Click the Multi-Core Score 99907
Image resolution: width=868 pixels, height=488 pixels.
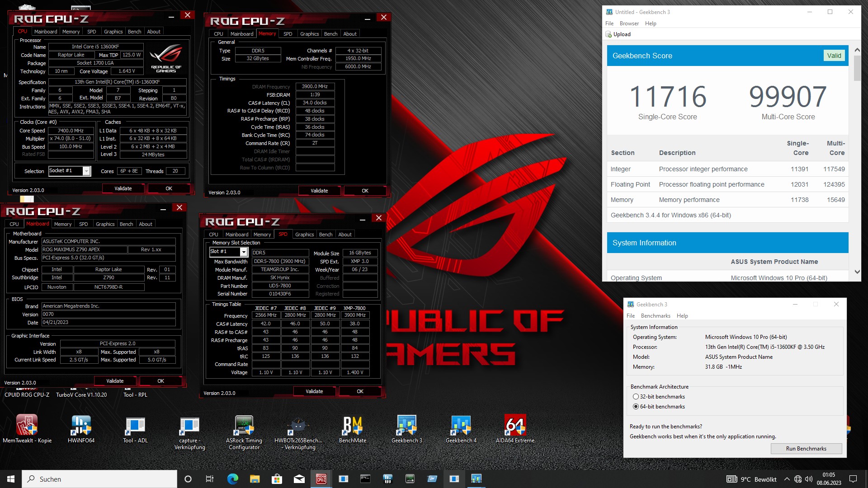point(788,97)
